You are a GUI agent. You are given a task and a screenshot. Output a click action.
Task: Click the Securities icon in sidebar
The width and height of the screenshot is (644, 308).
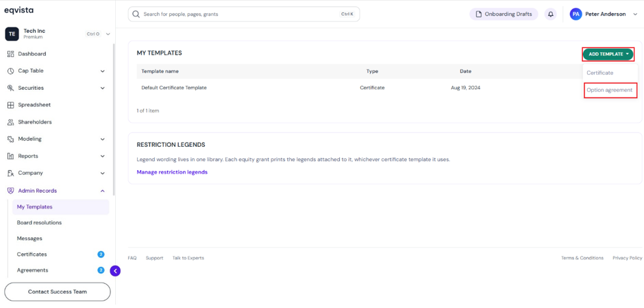pyautogui.click(x=11, y=88)
